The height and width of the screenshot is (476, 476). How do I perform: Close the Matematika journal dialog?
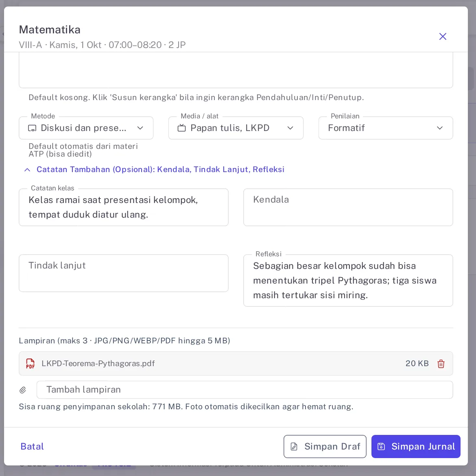click(443, 37)
